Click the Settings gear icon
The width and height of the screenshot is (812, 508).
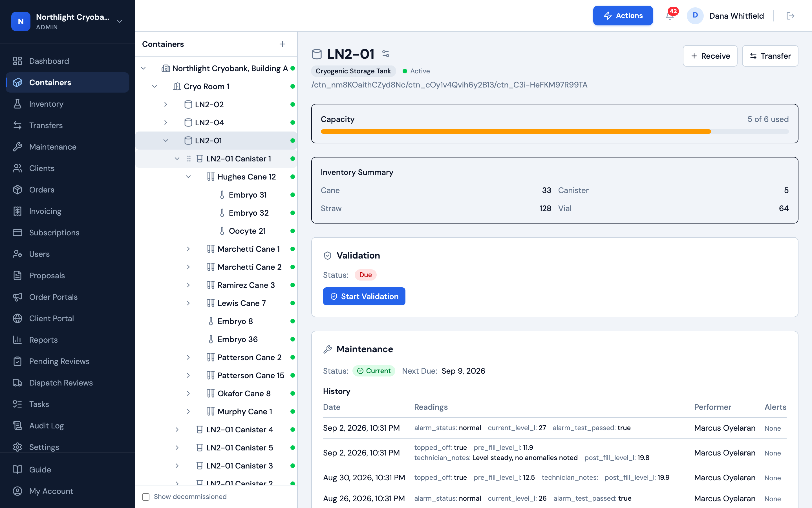[x=17, y=447]
